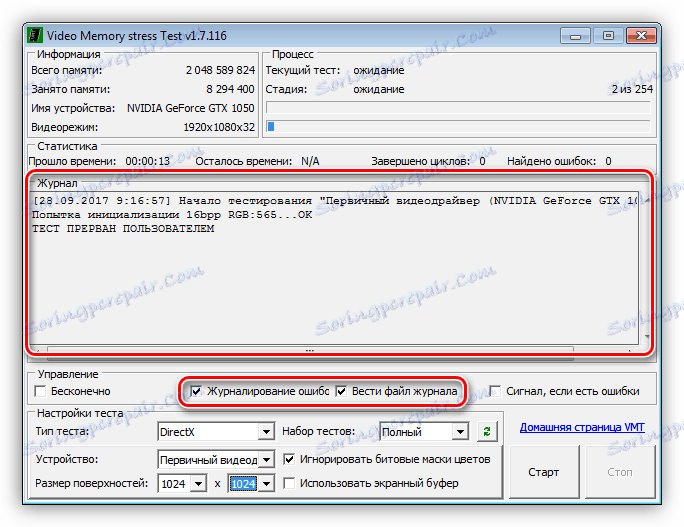684x527 pixels.
Task: Toggle Вести файл журнала checkbox
Action: pyautogui.click(x=341, y=391)
